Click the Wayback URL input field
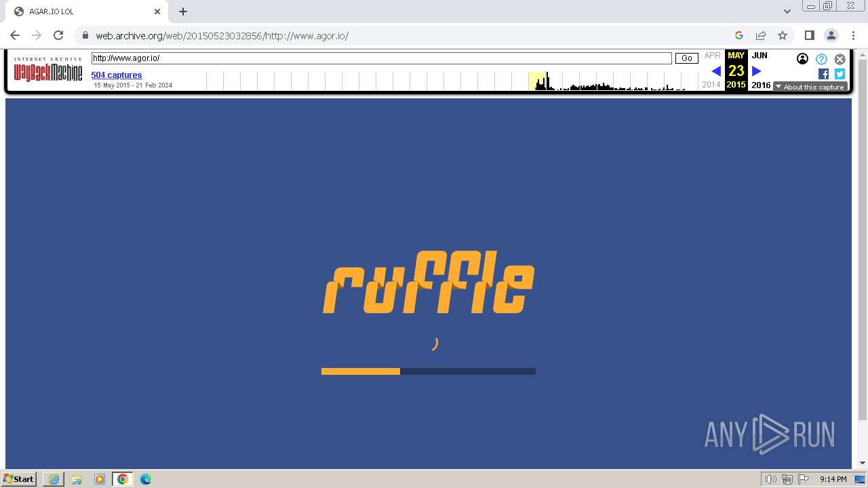 coord(382,58)
